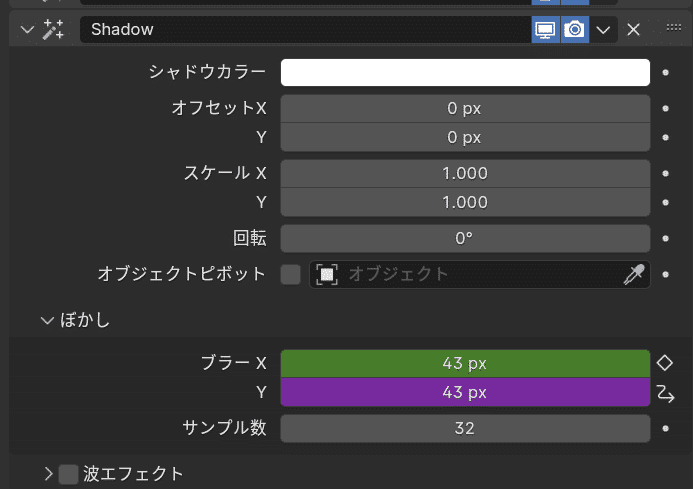The image size is (693, 489).
Task: Select scale Y 1.000 field
Action: 465,202
